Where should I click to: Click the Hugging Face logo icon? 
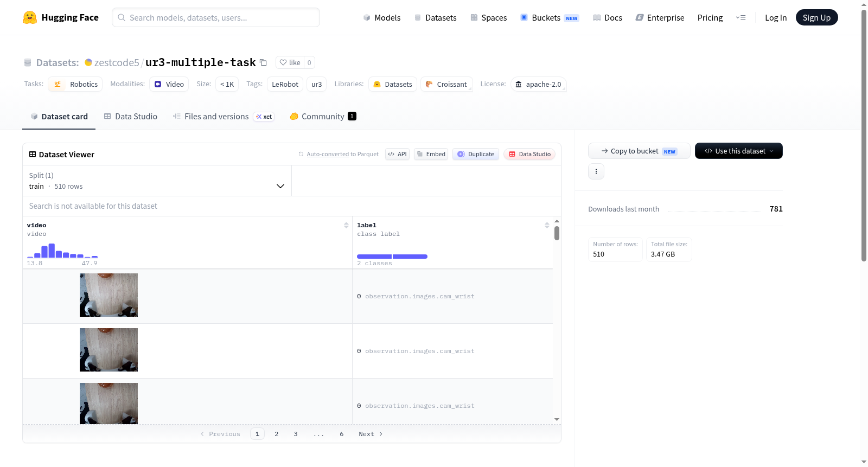30,17
